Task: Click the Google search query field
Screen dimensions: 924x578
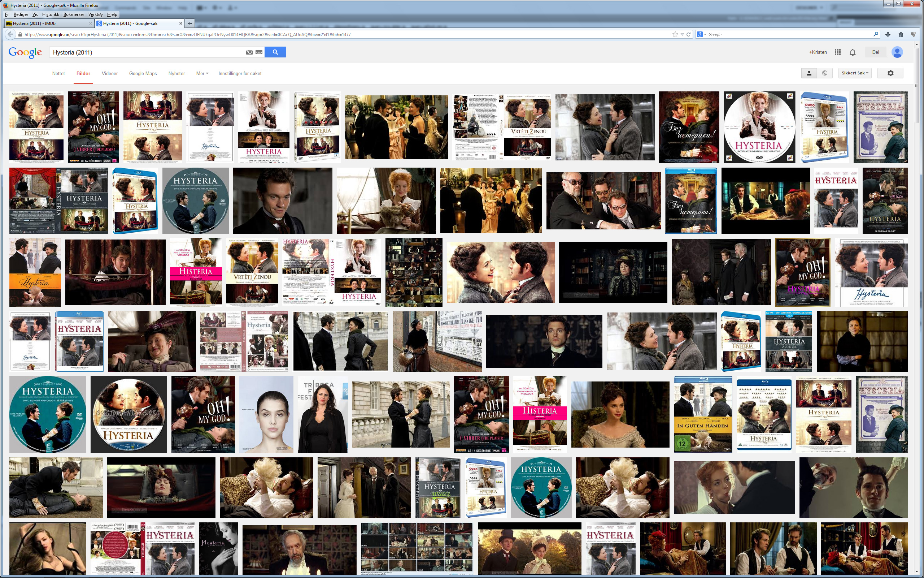Action: coord(147,52)
